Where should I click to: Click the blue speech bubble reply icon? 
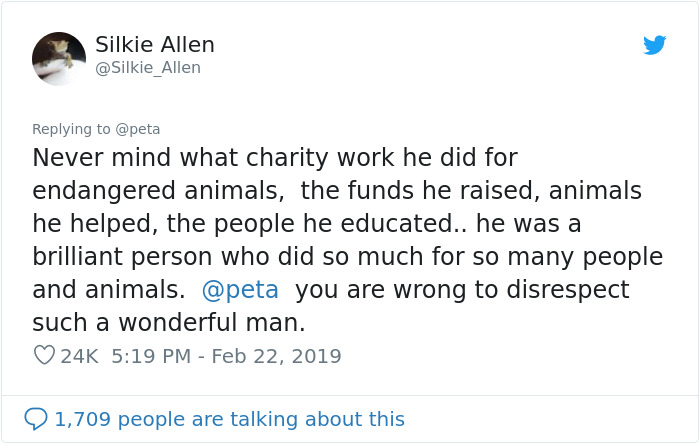point(36,419)
